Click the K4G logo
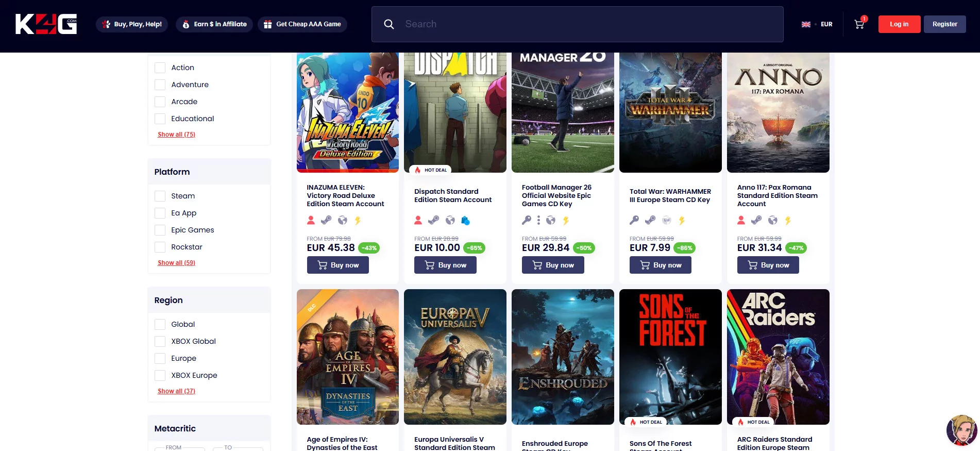This screenshot has width=980, height=451. [x=46, y=24]
